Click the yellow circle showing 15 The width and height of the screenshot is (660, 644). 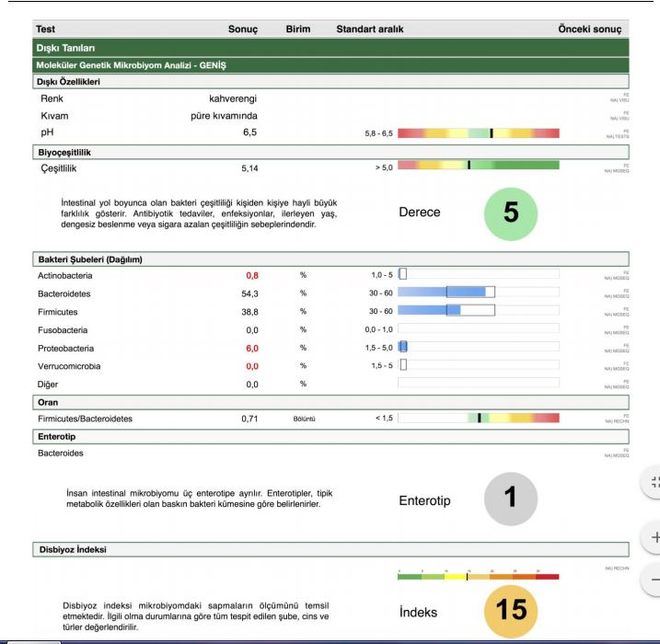[511, 612]
